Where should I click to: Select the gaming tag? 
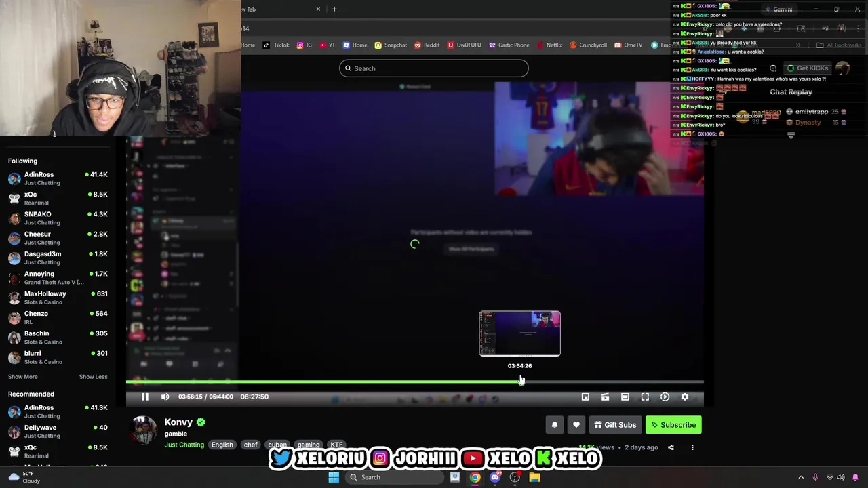pyautogui.click(x=308, y=445)
